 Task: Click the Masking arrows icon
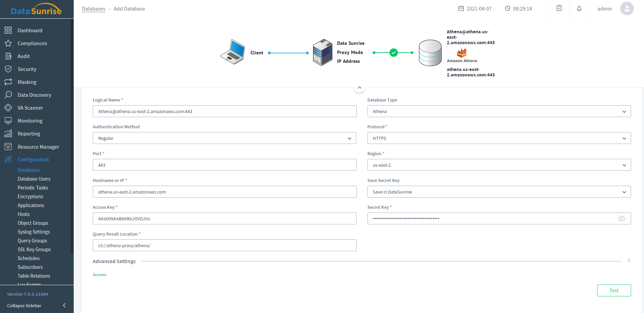tap(8, 82)
